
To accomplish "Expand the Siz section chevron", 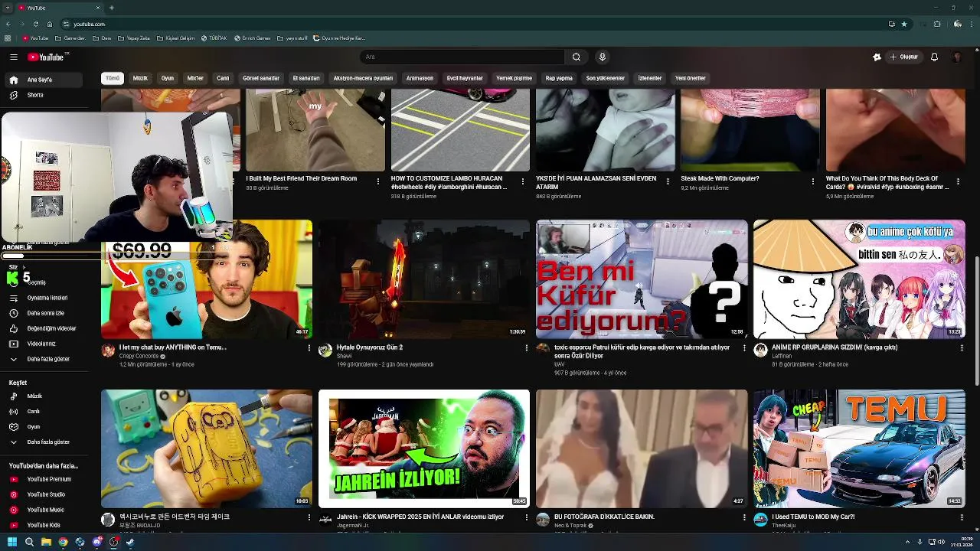I will (x=24, y=267).
